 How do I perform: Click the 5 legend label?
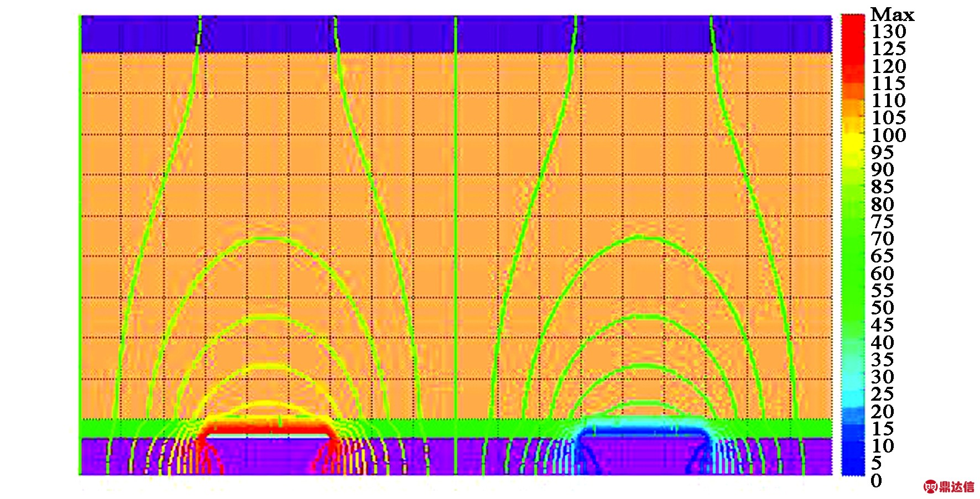pos(877,463)
